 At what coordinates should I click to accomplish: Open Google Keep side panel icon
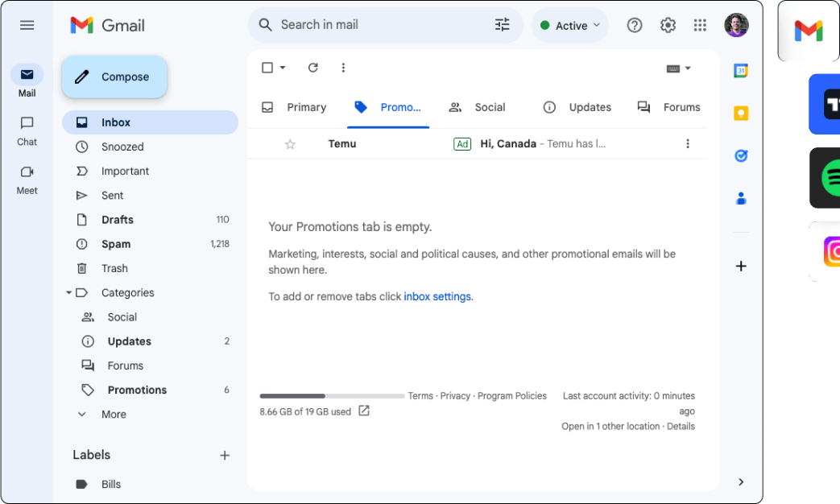pyautogui.click(x=741, y=114)
